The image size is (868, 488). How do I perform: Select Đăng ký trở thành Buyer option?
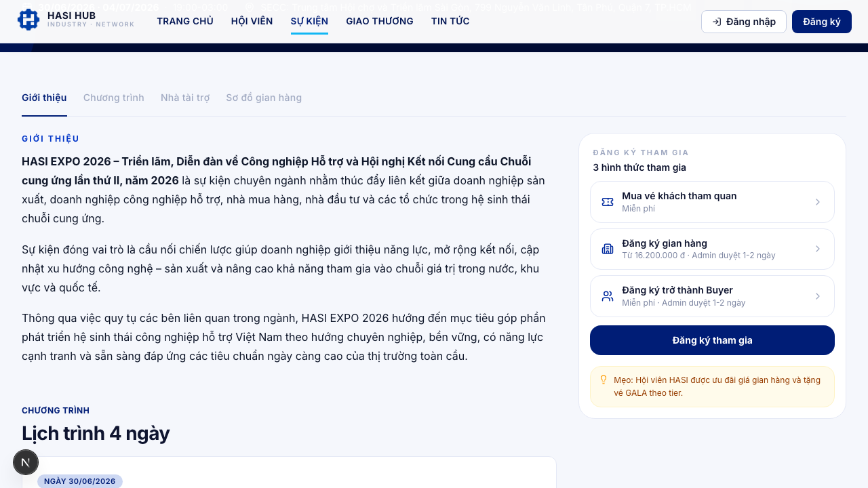point(712,296)
